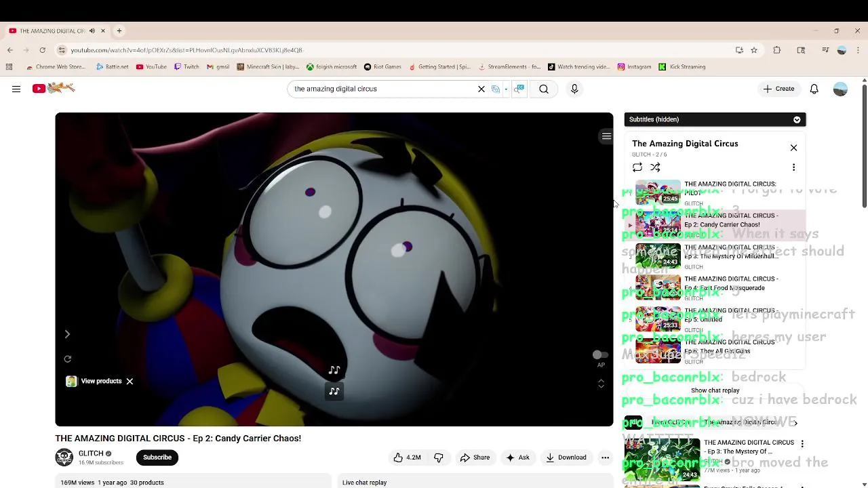This screenshot has height=488, width=868.
Task: Click The Amazing Digital Circus playlist title
Action: (x=685, y=144)
